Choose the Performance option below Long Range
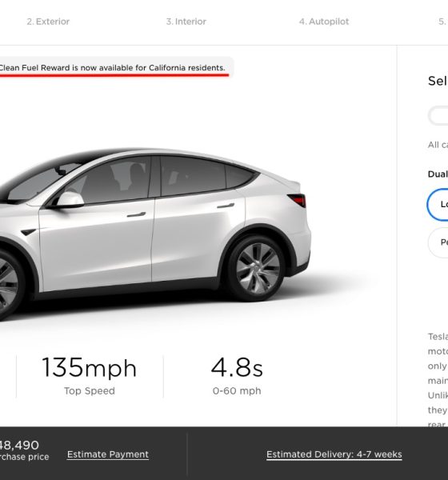The image size is (448, 480). (x=438, y=242)
